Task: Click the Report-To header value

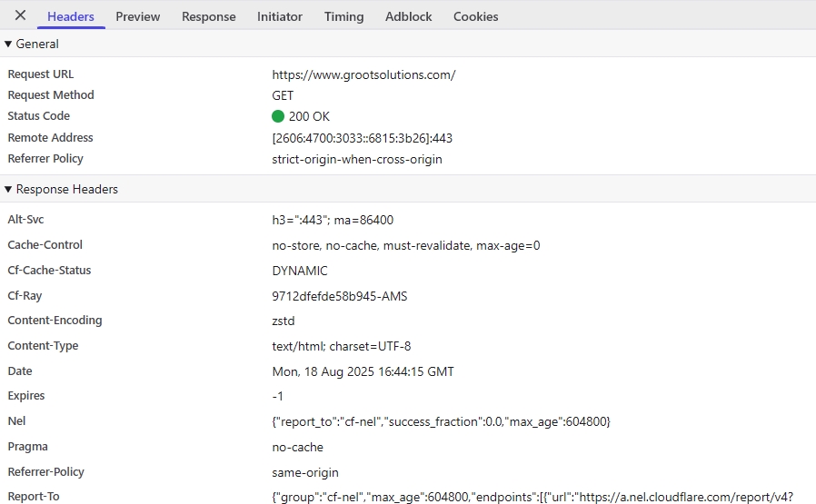Action: click(532, 497)
